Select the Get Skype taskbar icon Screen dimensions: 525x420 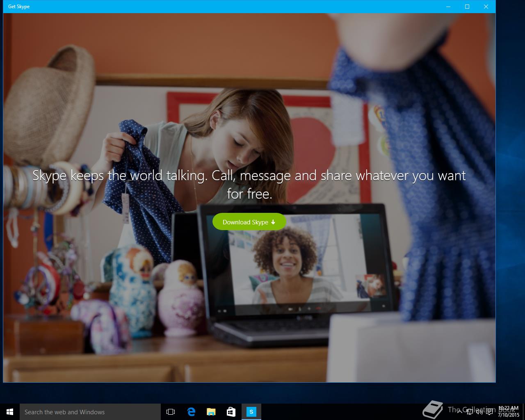click(251, 412)
